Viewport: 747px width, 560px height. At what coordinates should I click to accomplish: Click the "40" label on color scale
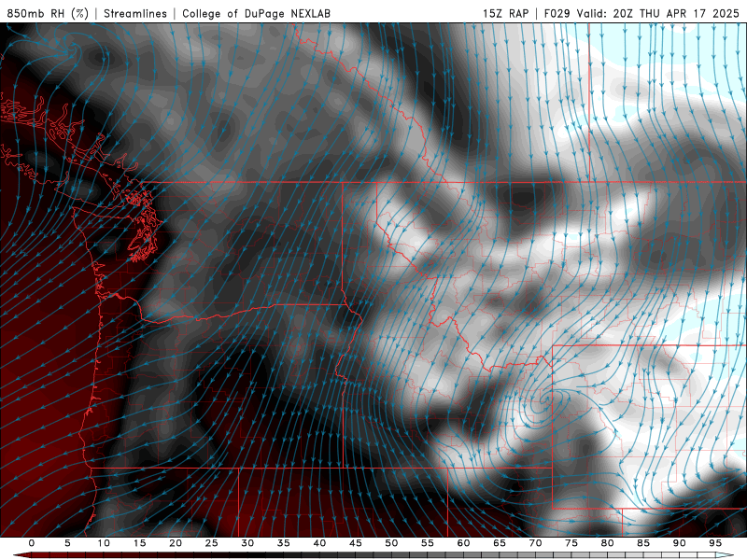click(319, 543)
